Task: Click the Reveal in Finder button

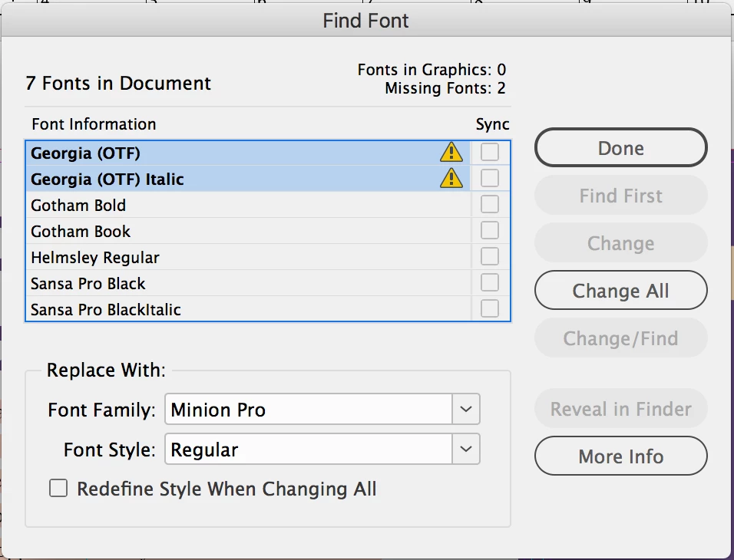Action: tap(620, 408)
